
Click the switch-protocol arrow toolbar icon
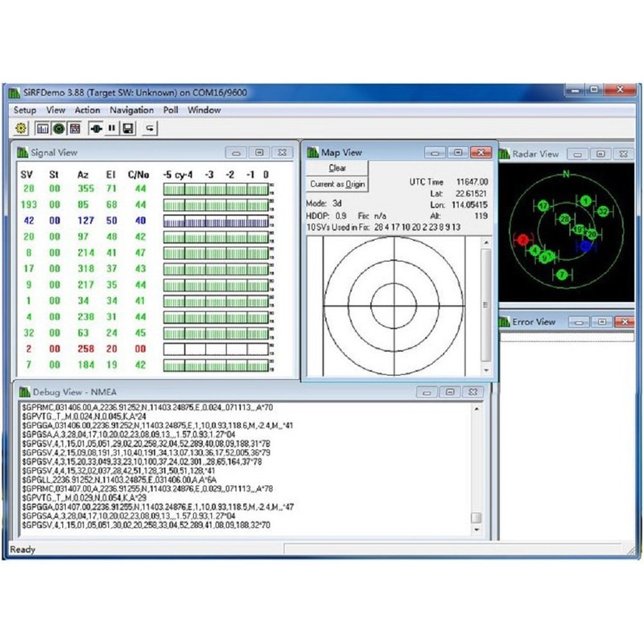[148, 128]
